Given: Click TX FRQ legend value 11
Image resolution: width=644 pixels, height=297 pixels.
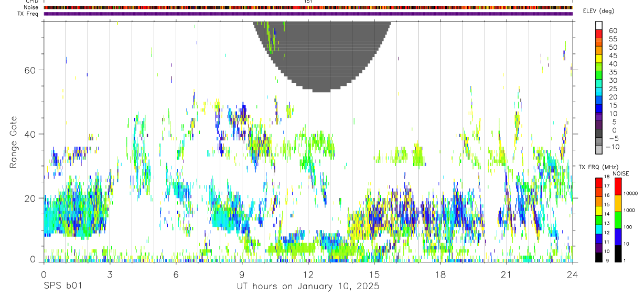Looking at the screenshot, I should coord(607,243).
